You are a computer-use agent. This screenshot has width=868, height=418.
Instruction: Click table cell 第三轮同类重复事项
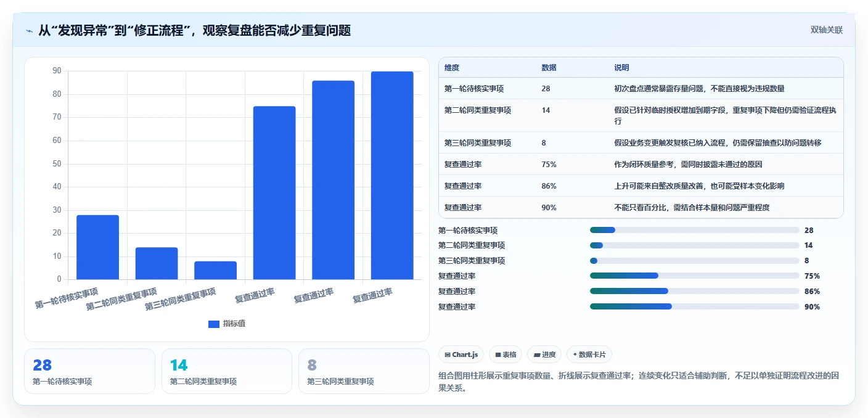click(478, 142)
